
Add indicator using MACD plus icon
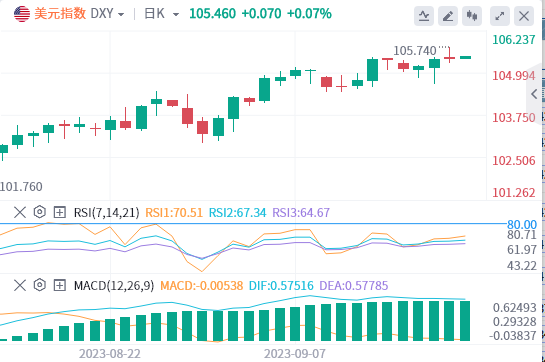tap(59, 285)
